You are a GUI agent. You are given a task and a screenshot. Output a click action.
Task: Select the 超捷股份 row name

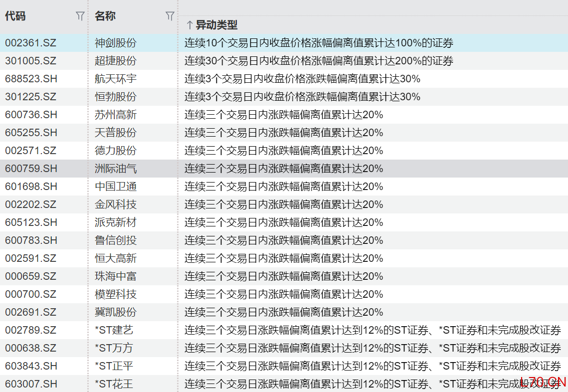[116, 61]
